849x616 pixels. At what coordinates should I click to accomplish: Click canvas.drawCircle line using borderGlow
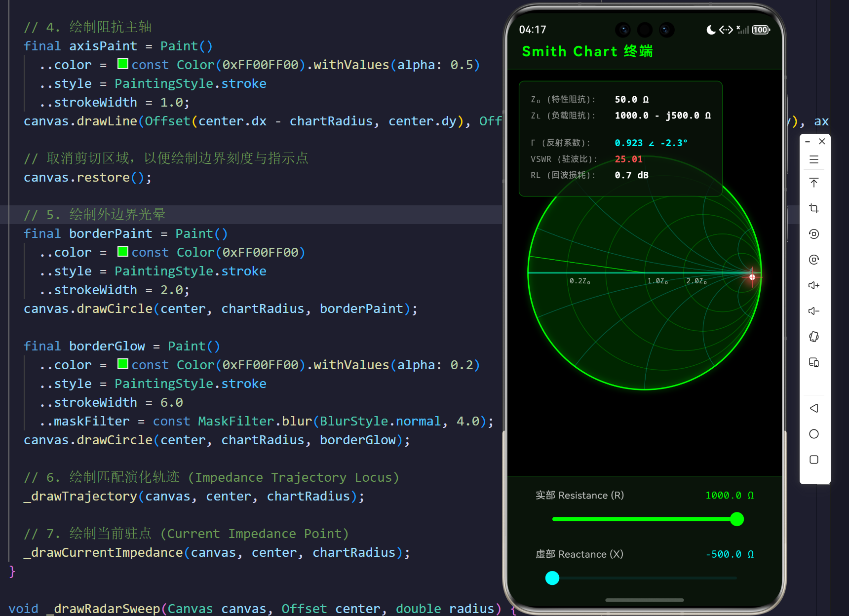(217, 440)
